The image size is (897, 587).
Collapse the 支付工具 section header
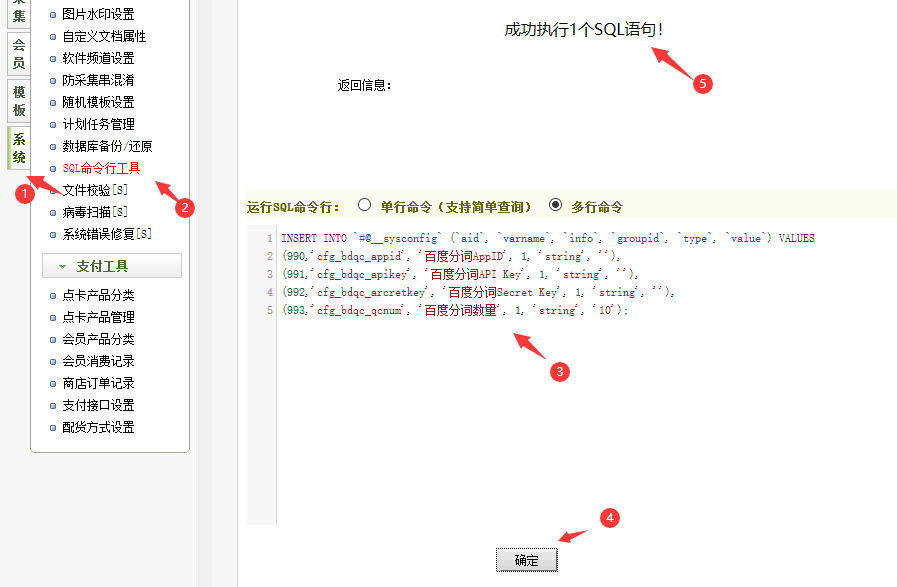coord(112,266)
